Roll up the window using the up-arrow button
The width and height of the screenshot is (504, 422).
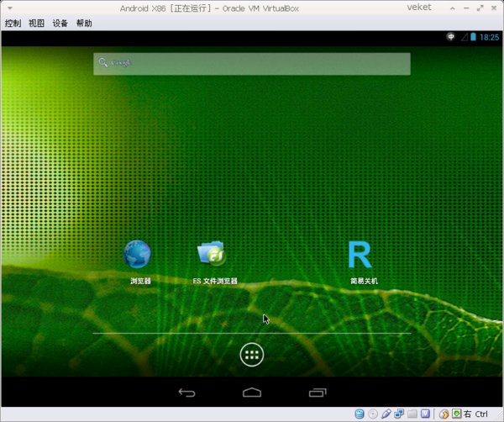[x=453, y=8]
